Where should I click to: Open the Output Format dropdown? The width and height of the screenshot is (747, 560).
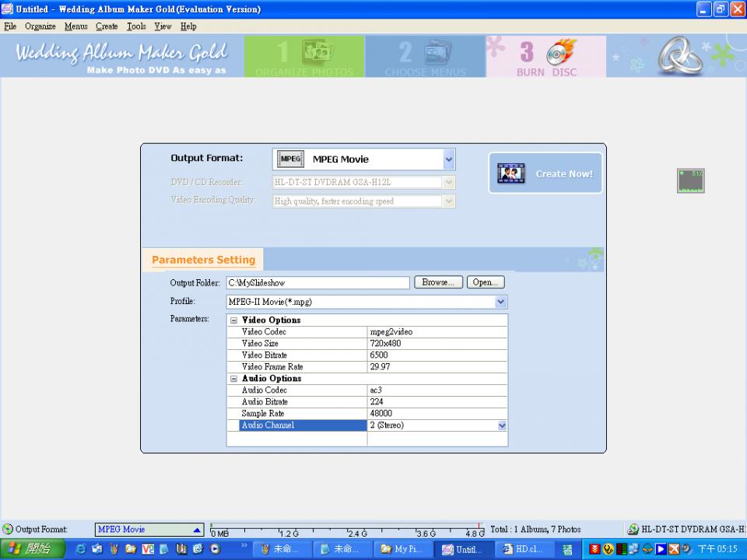coord(448,159)
